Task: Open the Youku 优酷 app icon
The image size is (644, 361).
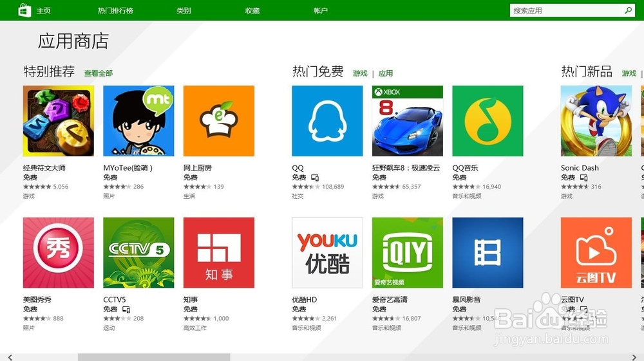Action: pyautogui.click(x=327, y=253)
